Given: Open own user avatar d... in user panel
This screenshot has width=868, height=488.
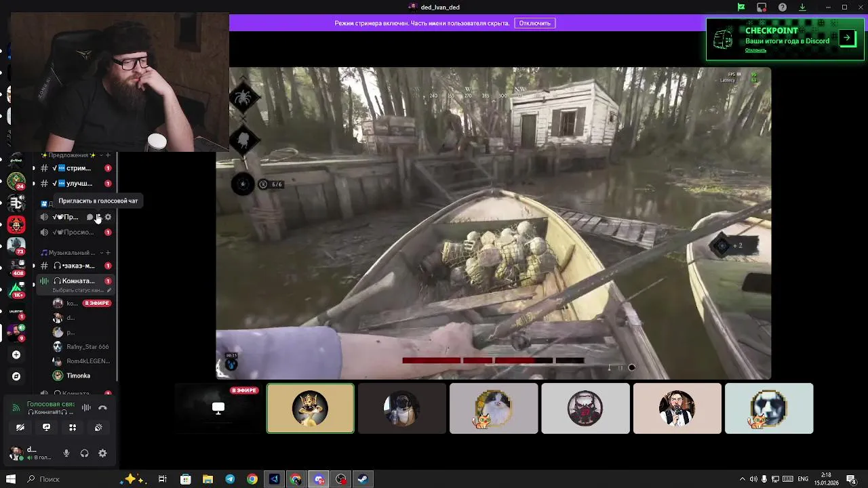Looking at the screenshot, I should (15, 453).
